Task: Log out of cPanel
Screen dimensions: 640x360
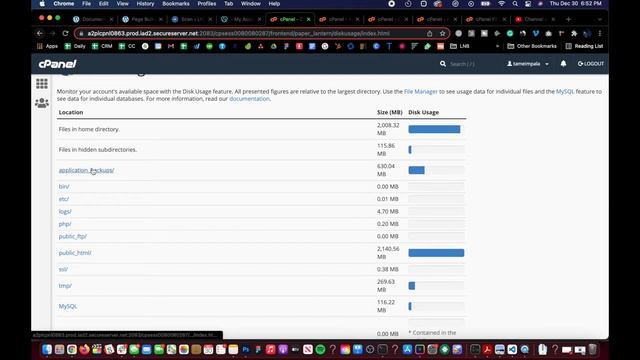Action: coord(591,64)
